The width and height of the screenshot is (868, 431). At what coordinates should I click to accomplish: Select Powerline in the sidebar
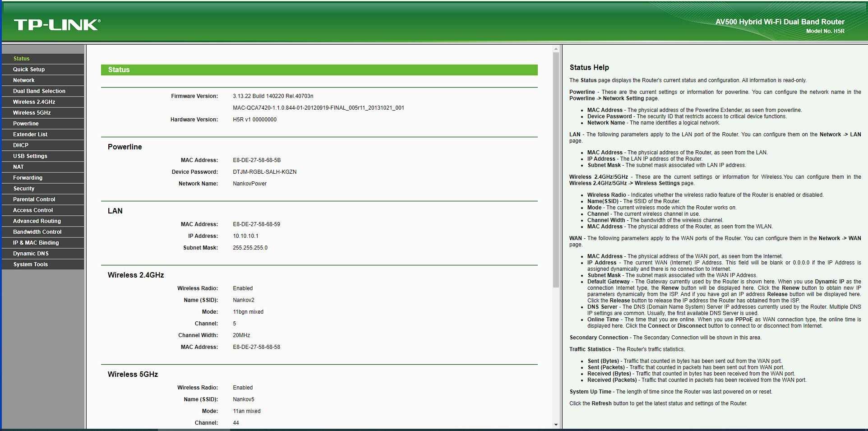[43, 124]
